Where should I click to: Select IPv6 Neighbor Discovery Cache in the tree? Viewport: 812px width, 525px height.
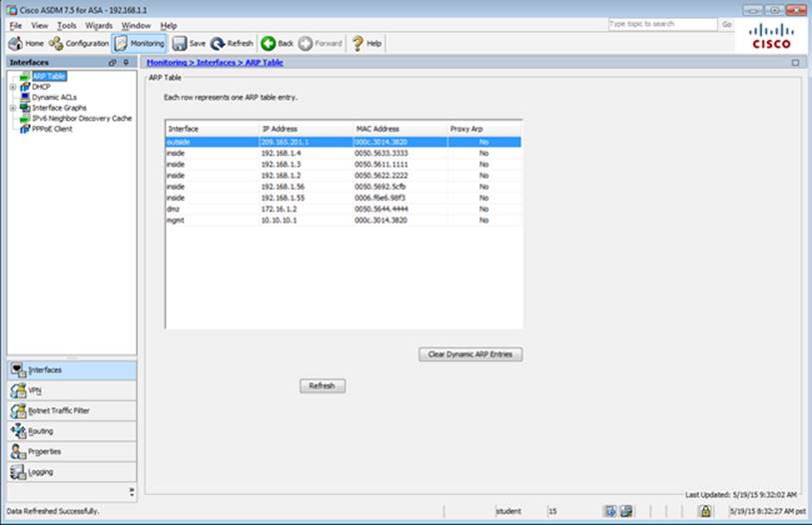pos(81,118)
